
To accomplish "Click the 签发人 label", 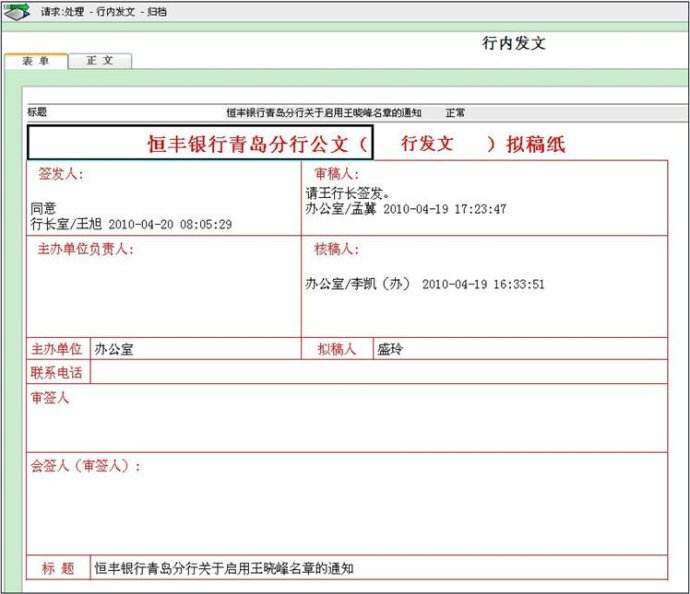I will tap(60, 174).
